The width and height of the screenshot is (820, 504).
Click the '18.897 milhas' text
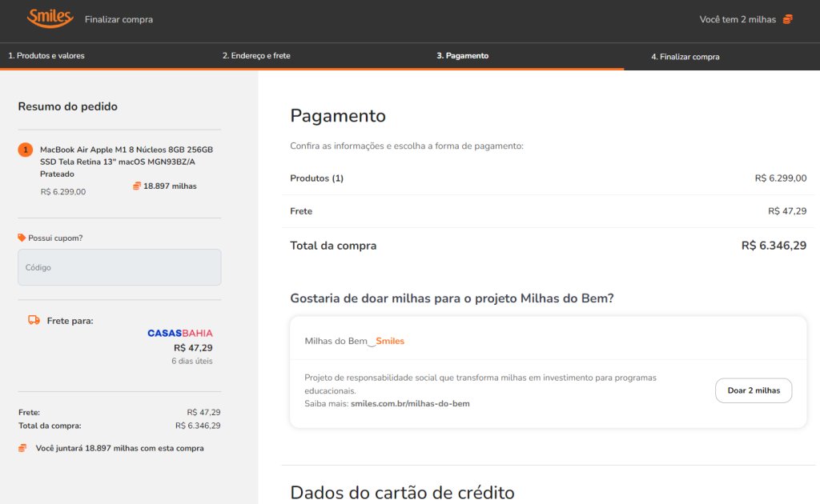tap(170, 186)
